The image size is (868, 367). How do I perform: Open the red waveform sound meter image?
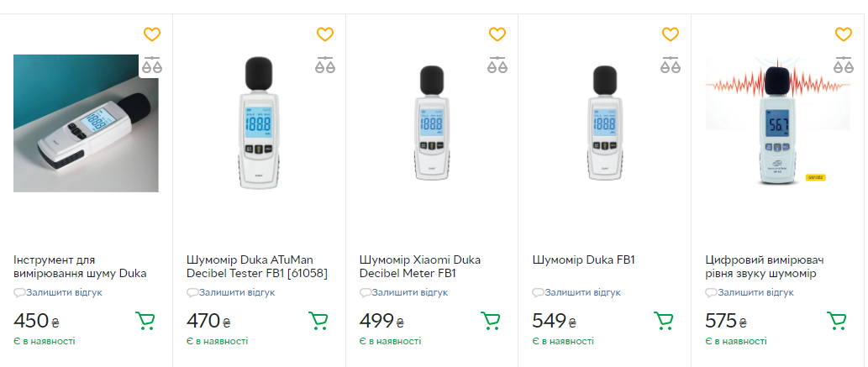point(777,122)
